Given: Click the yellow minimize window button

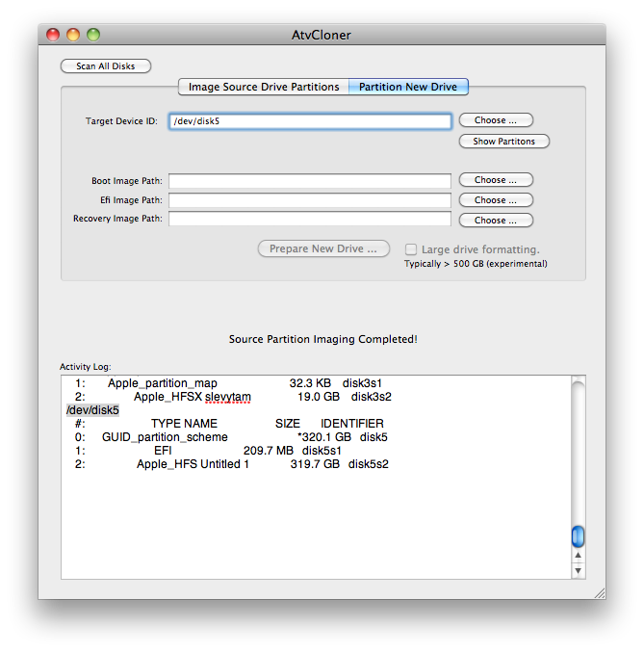Looking at the screenshot, I should [x=73, y=35].
